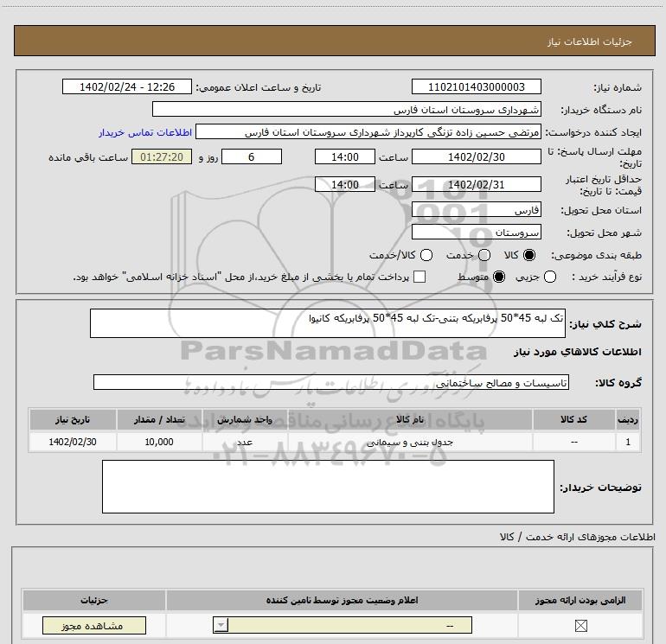This screenshot has width=666, height=644.
Task: Click the buyer name field شهرداری سروستان
Action: [x=347, y=109]
